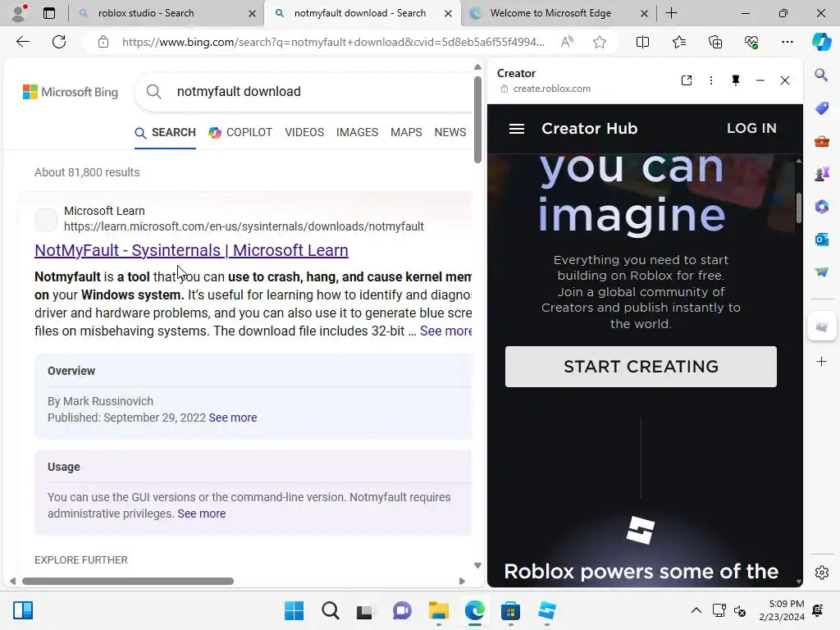Click EXPLORE FURTHER heading
This screenshot has width=840, height=630.
(81, 559)
